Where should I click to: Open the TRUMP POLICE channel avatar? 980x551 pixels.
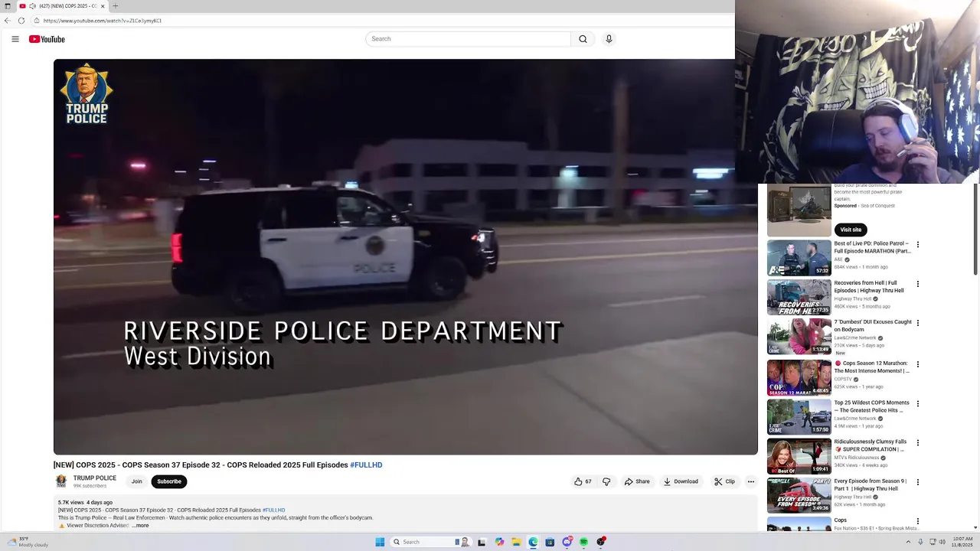coord(61,481)
